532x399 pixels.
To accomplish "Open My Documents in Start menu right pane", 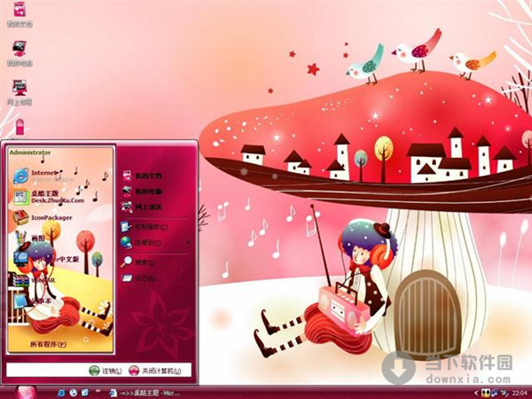I will pos(142,176).
